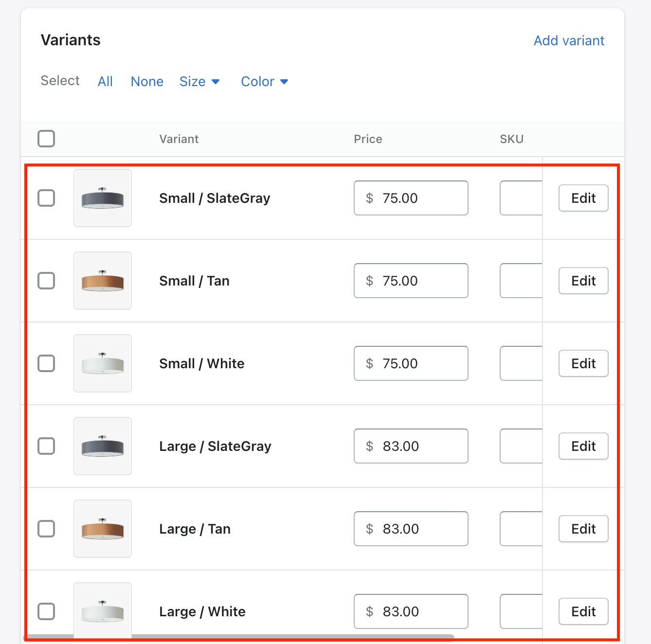651x644 pixels.
Task: Toggle the select-all checkbox in the header
Action: (46, 139)
